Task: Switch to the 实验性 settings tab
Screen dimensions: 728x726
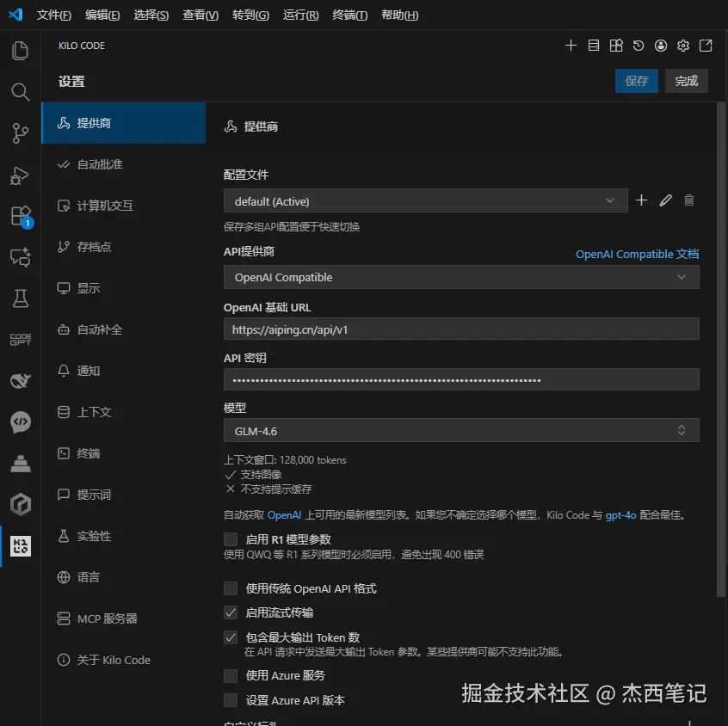Action: click(x=124, y=536)
